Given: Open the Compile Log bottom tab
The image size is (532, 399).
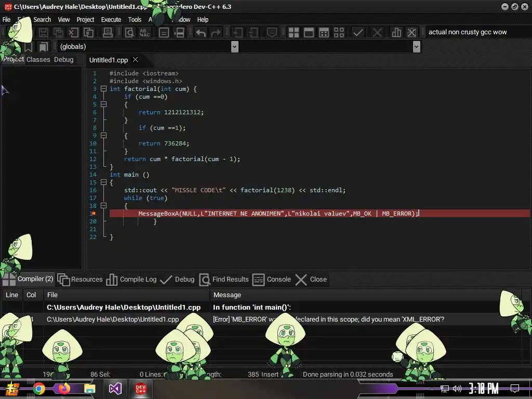Looking at the screenshot, I should pyautogui.click(x=131, y=280).
